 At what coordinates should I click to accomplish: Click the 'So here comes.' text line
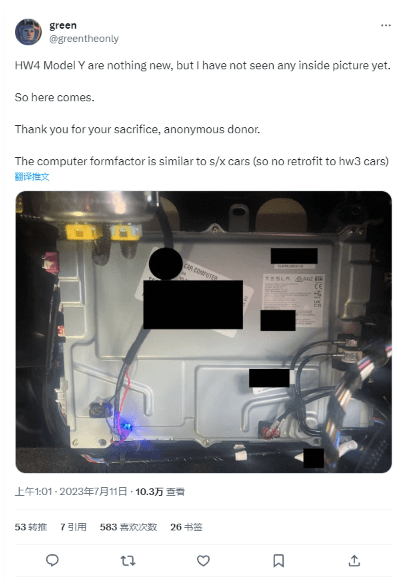55,98
